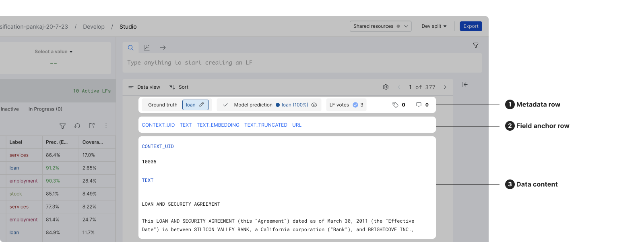The height and width of the screenshot is (242, 644).
Task: Go to next data point
Action: pyautogui.click(x=445, y=87)
